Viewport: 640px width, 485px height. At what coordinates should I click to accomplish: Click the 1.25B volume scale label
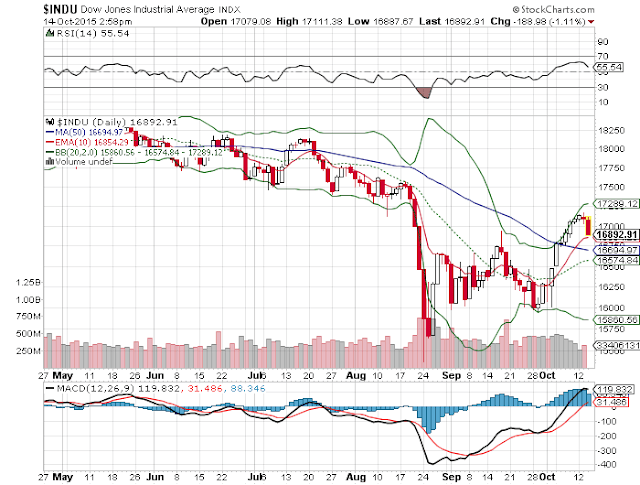(28, 282)
